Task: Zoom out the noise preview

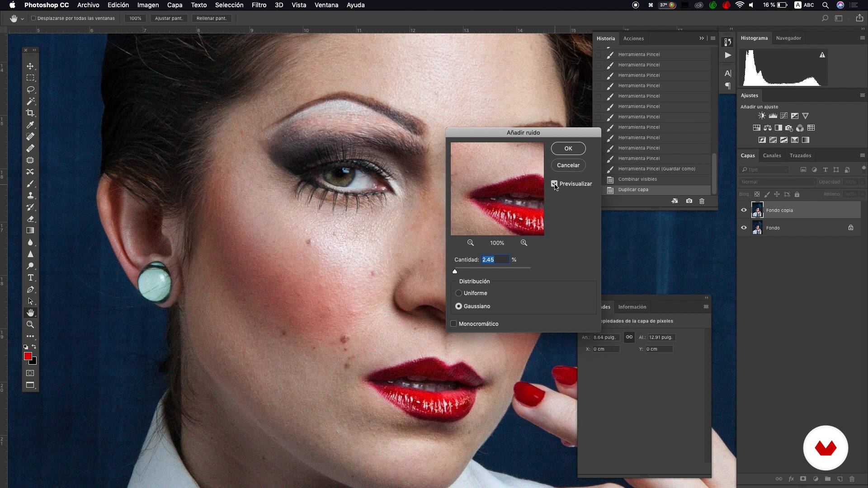Action: coord(471,243)
